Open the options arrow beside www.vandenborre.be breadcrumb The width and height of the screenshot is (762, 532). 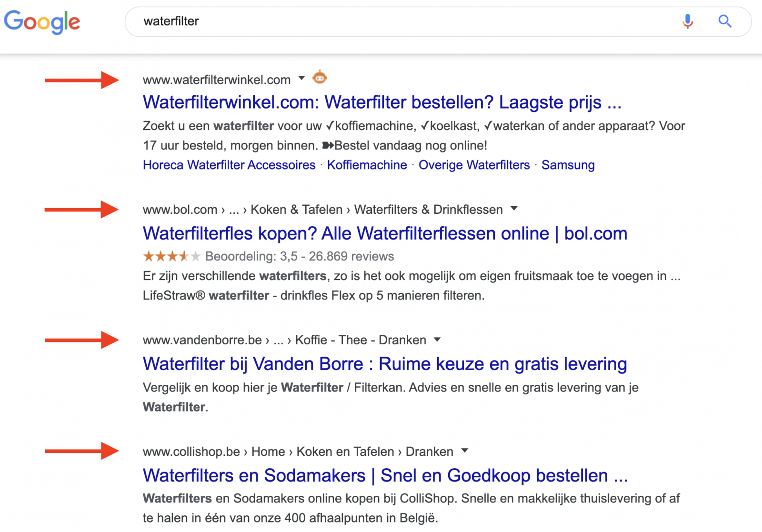pos(437,339)
